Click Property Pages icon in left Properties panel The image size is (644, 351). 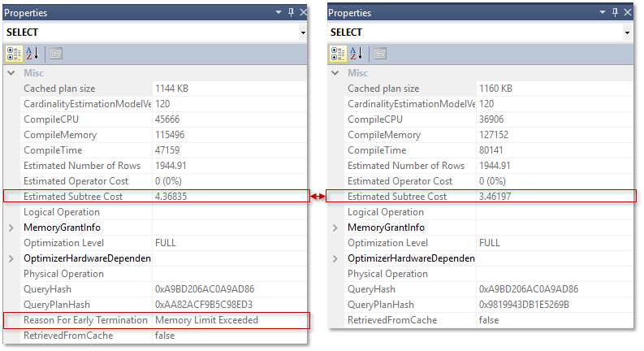tap(56, 54)
